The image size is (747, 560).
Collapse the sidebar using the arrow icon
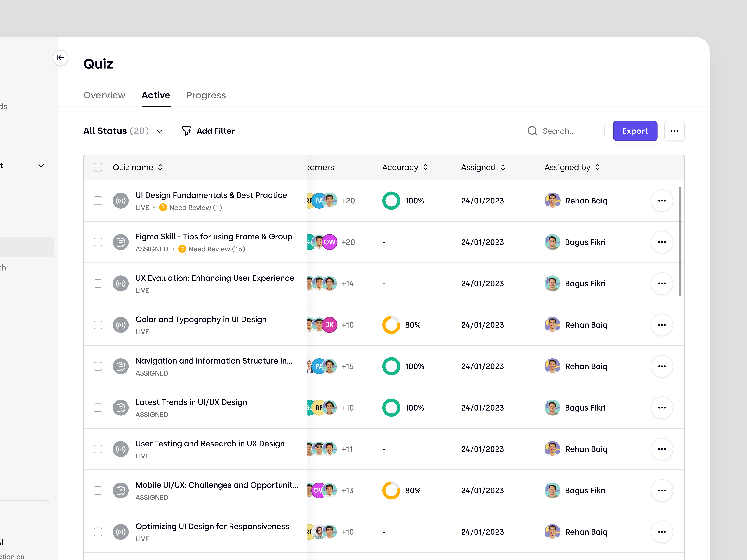pos(61,58)
